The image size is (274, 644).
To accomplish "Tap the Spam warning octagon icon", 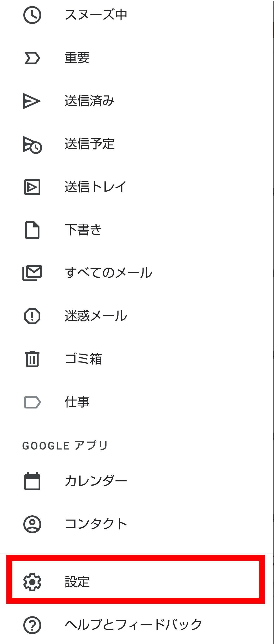I will coord(32,316).
